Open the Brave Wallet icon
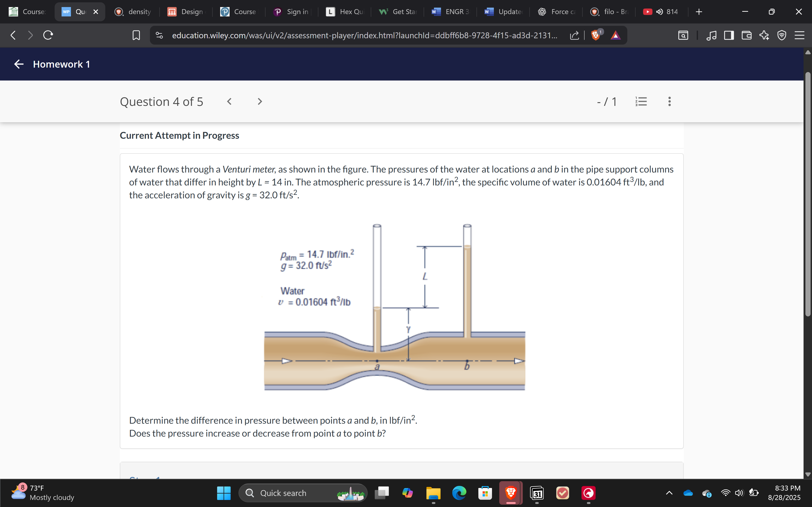Screen dimensions: 812x507 click(746, 35)
